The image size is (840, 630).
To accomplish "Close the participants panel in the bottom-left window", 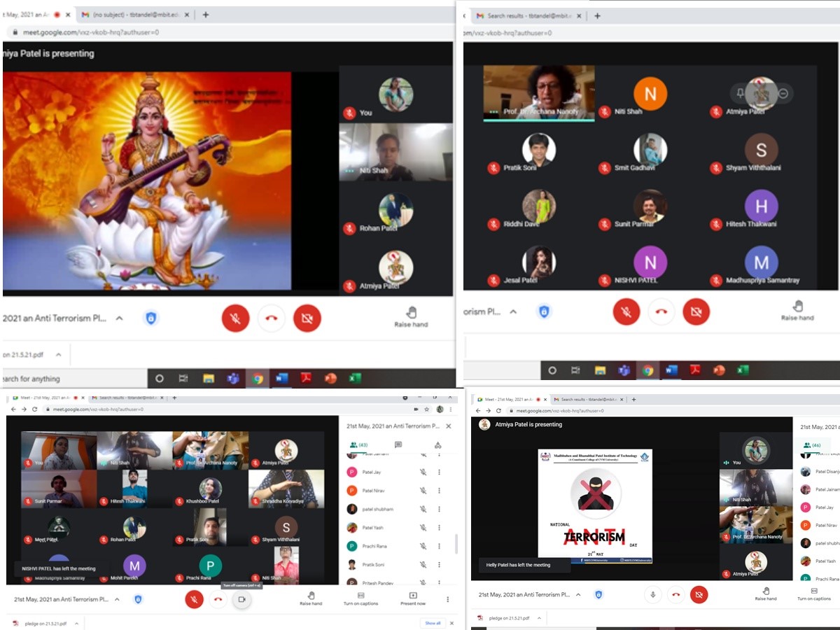I will (449, 426).
